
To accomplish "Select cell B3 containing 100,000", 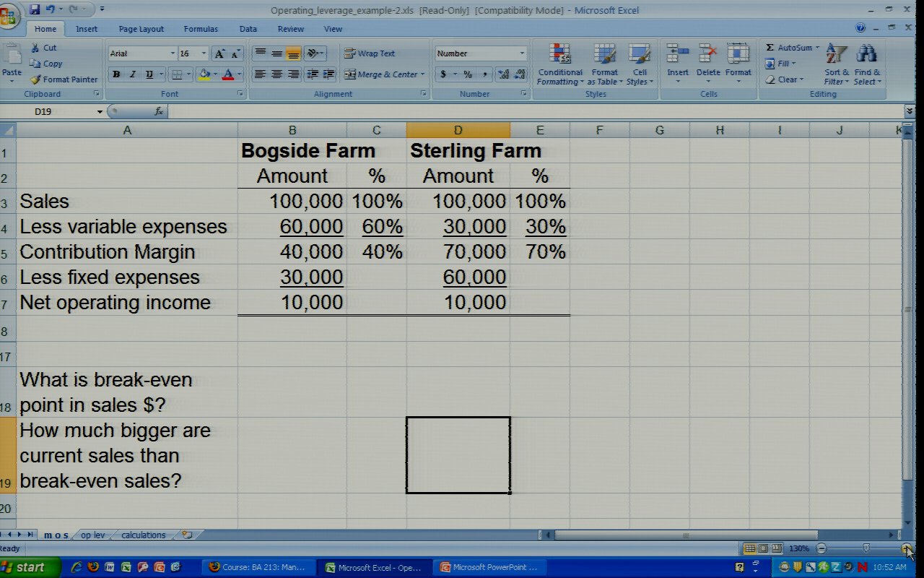I will tap(292, 202).
